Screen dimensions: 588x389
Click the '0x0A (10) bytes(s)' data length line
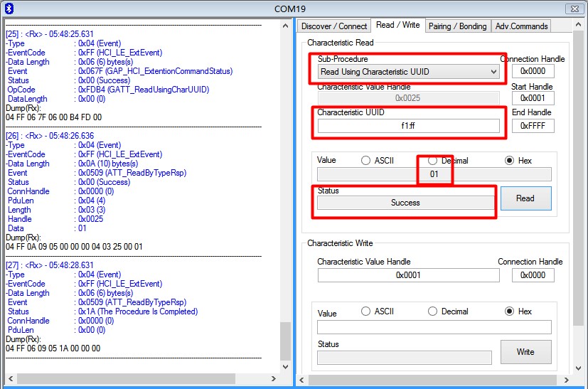pos(73,164)
